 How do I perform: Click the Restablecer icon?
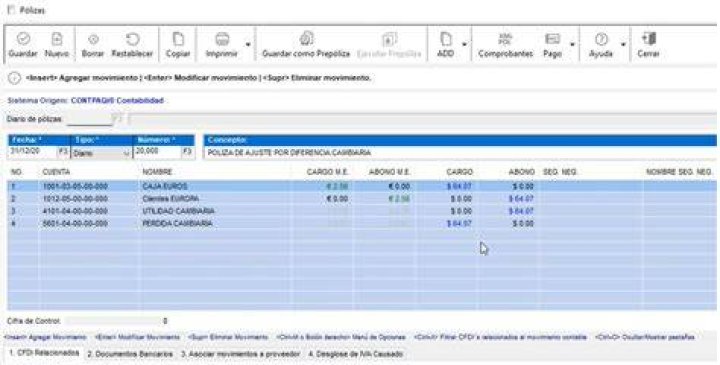[x=132, y=39]
